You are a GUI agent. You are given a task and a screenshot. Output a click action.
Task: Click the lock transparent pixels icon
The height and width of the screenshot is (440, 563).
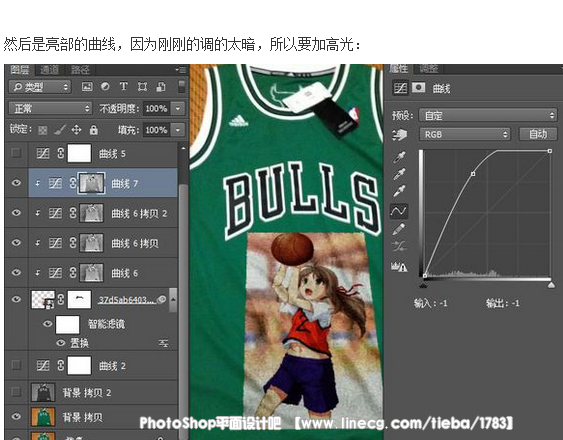pyautogui.click(x=42, y=130)
